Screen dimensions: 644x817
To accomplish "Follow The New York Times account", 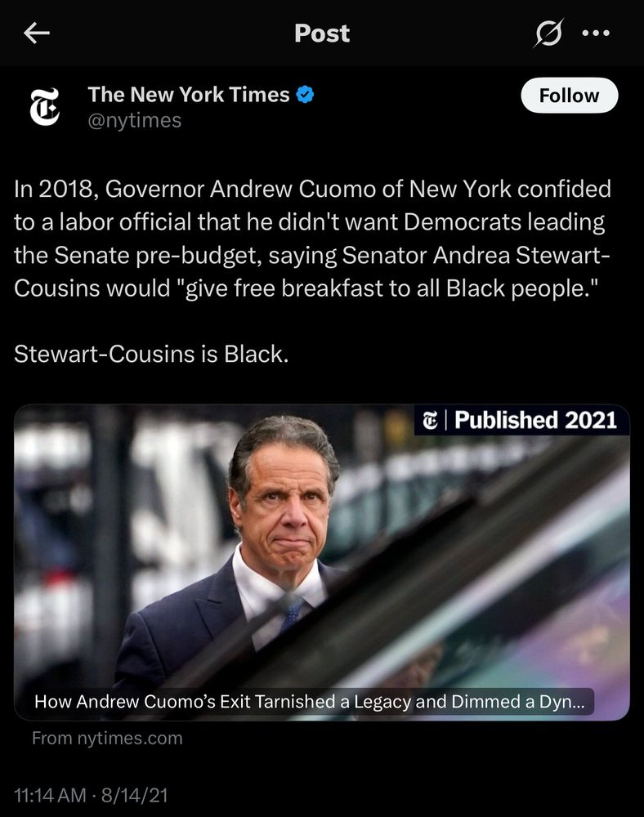I will click(x=569, y=96).
